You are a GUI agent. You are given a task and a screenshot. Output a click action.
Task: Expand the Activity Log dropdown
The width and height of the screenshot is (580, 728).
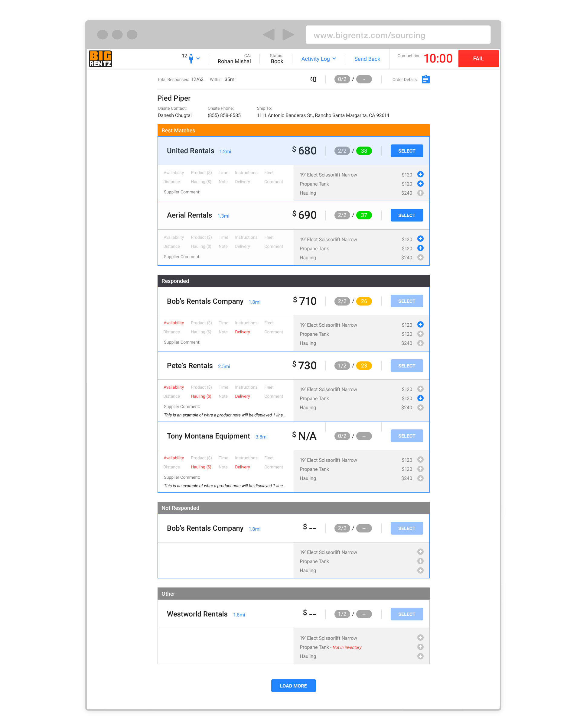(318, 59)
